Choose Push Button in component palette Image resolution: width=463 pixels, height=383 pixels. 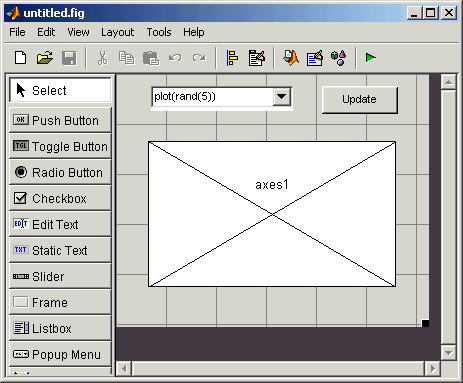[60, 120]
